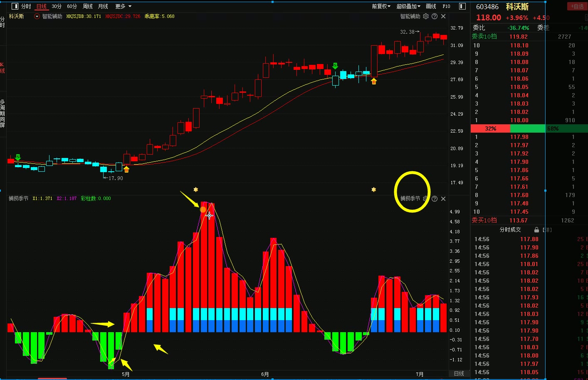The image size is (588, 380).
Task: Click the 17.90 low price label
Action: (x=114, y=178)
